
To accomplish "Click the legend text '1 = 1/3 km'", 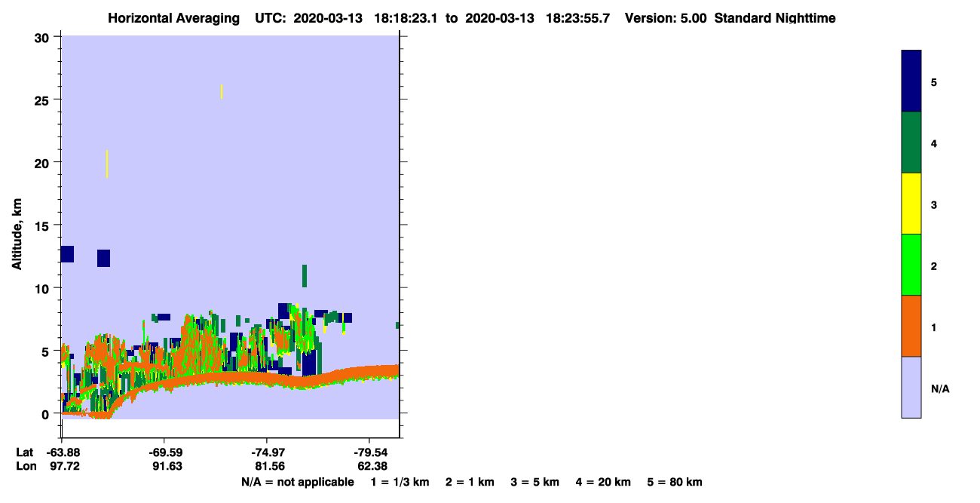I will click(x=400, y=482).
